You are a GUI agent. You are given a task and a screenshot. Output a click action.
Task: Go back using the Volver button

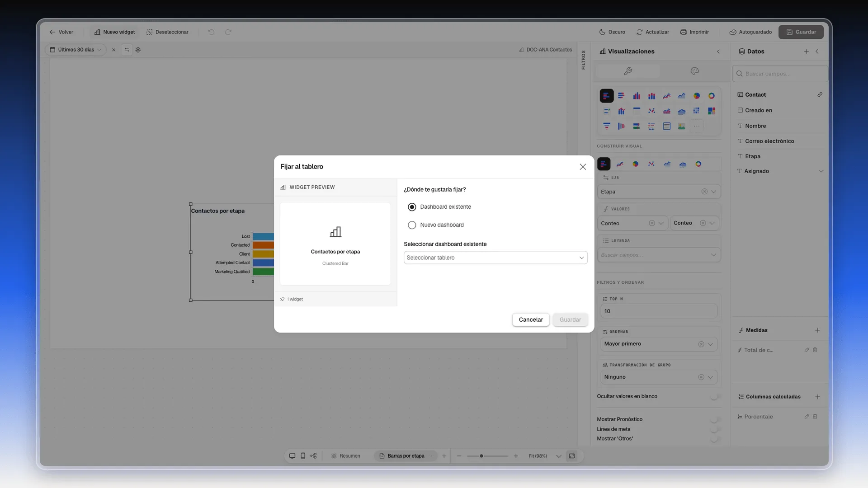click(x=61, y=32)
